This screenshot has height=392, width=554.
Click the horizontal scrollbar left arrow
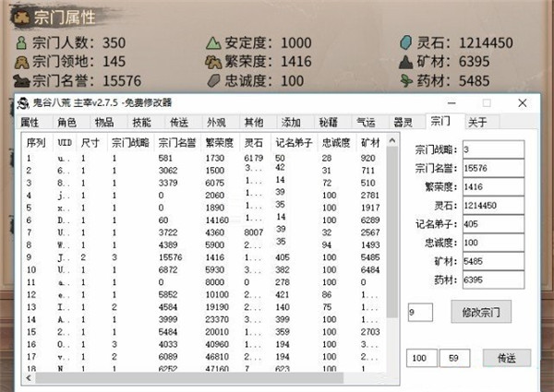pyautogui.click(x=29, y=378)
